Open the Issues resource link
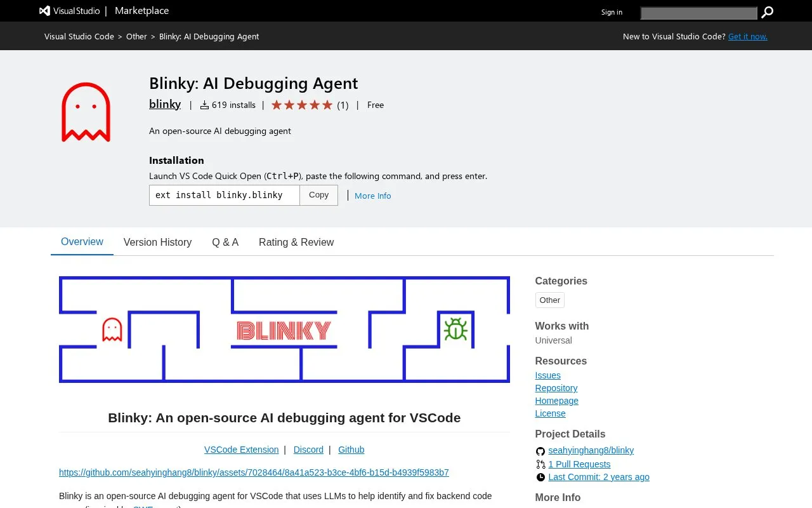The height and width of the screenshot is (508, 812). point(548,375)
